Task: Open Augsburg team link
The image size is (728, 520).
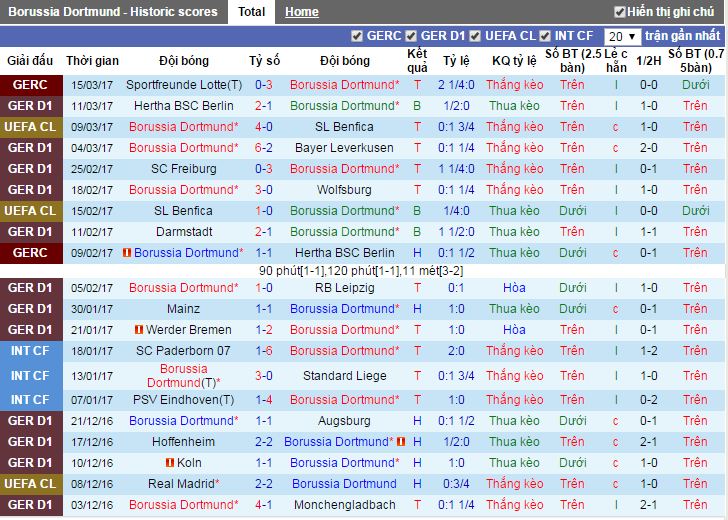Action: [x=344, y=421]
